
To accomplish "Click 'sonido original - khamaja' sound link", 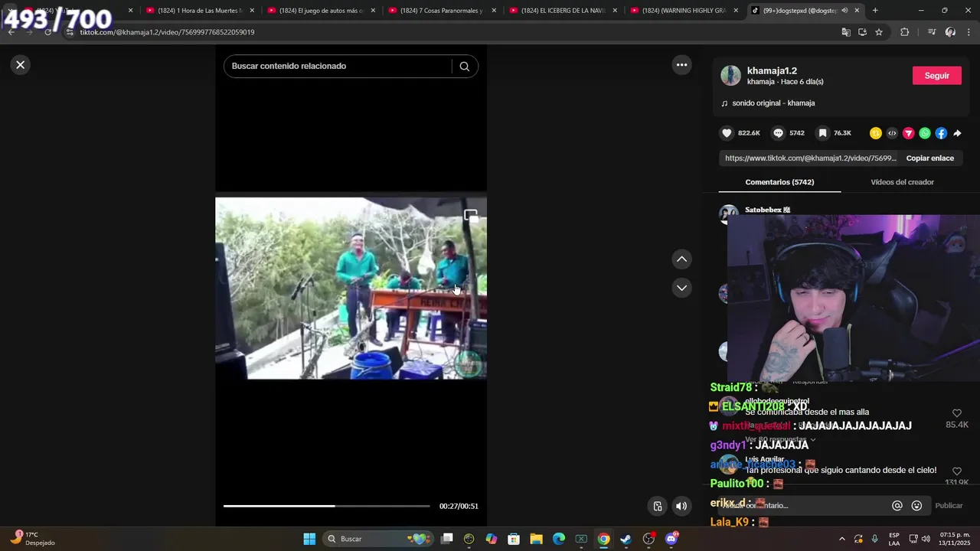I will pos(773,103).
